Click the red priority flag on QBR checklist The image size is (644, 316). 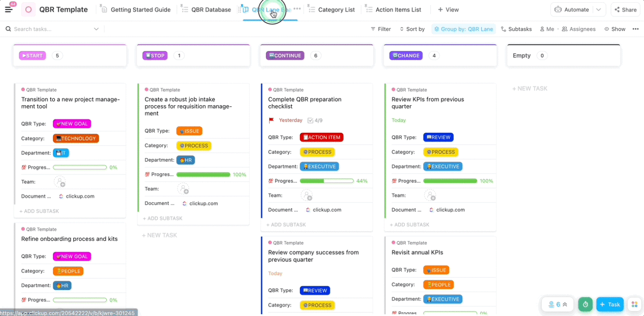pos(271,120)
